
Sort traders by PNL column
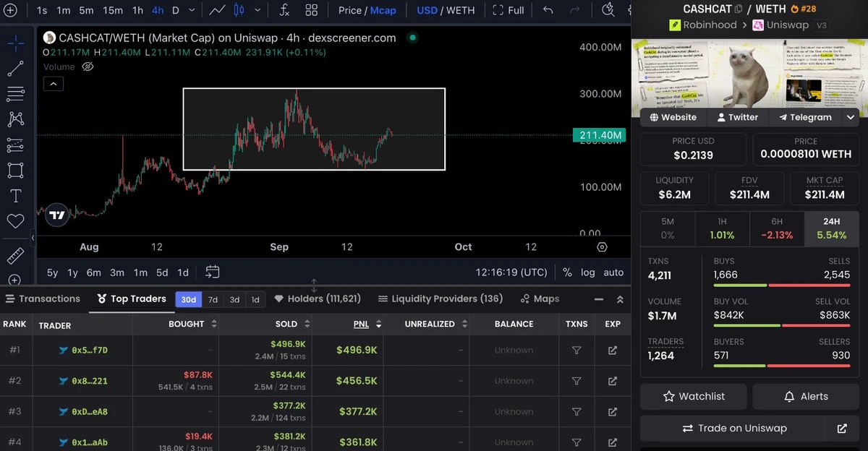click(367, 324)
